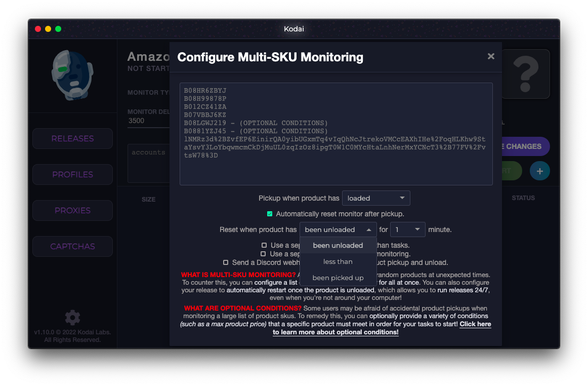Open the minutes count dropdown showing 1
The height and width of the screenshot is (386, 588).
408,229
